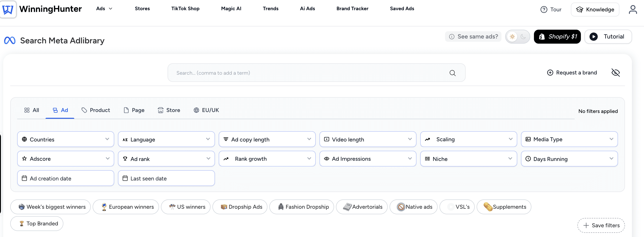The width and height of the screenshot is (644, 237).
Task: Click the trend arrow icon in Rank growth filter
Action: (x=226, y=159)
